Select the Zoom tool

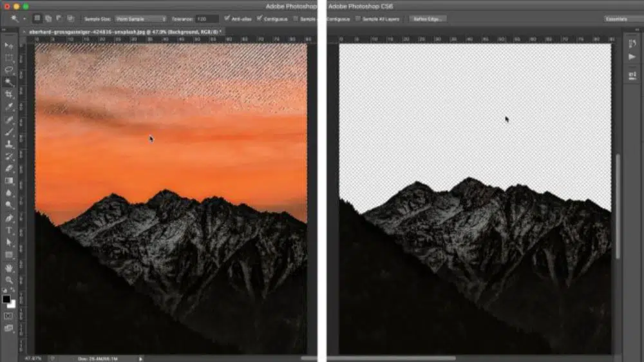click(9, 280)
